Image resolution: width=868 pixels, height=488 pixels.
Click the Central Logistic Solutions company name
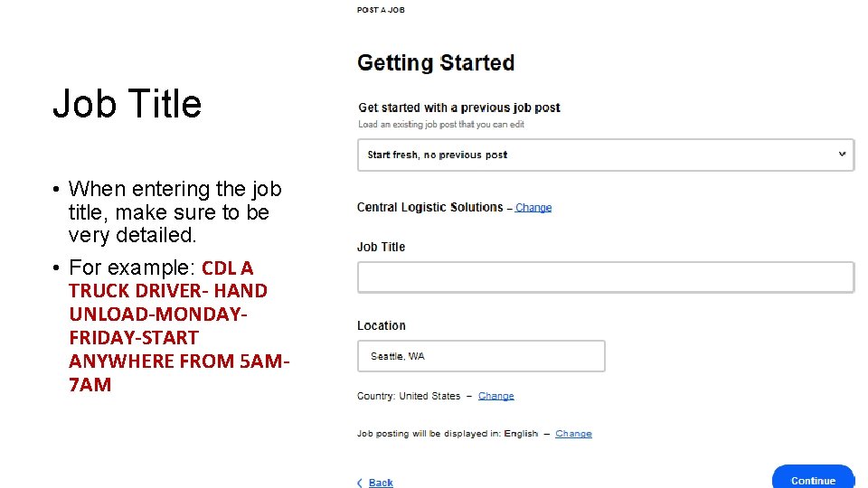pos(429,207)
